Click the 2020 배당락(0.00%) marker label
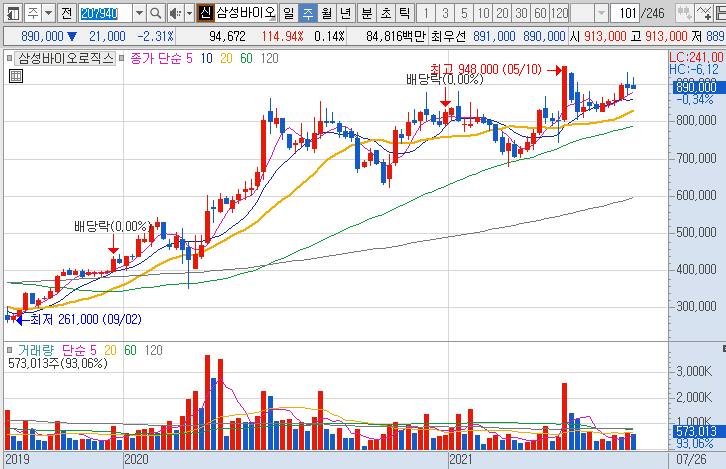The width and height of the screenshot is (726, 469). point(113,226)
